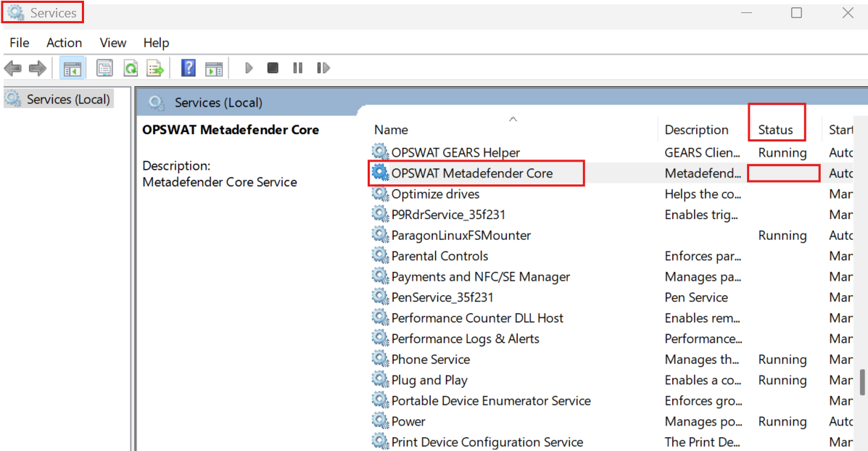
Task: Click gear icon beside Performance Counter DLL Host
Action: pos(380,317)
